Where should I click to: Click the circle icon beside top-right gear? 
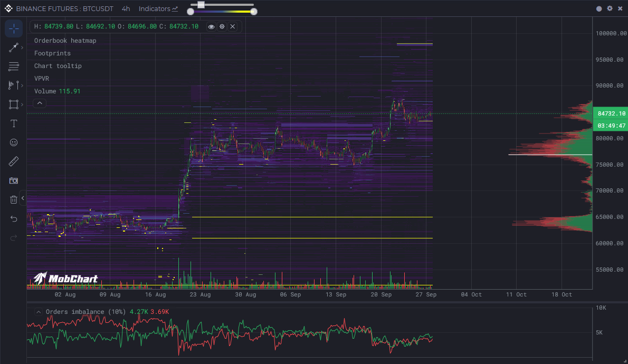pyautogui.click(x=599, y=8)
